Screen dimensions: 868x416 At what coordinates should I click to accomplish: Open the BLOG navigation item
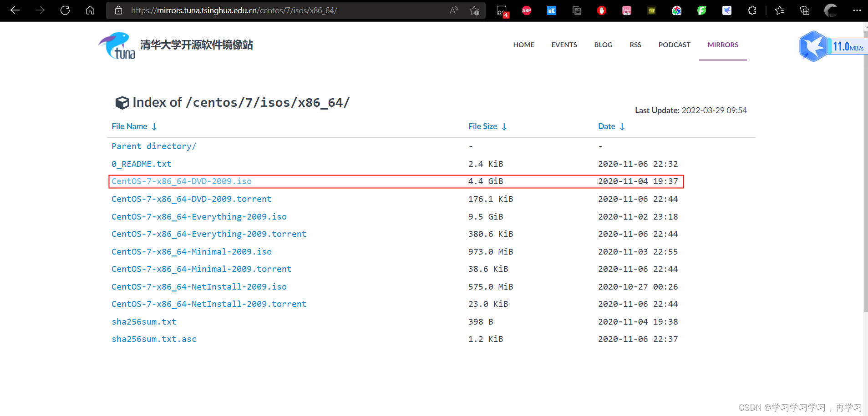point(603,45)
